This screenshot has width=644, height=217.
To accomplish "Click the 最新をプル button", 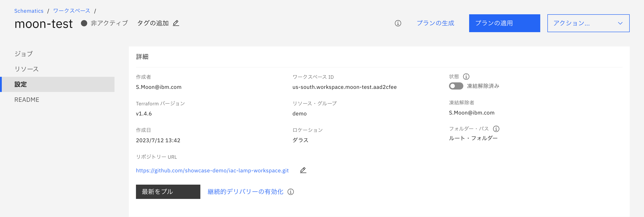I will point(168,192).
